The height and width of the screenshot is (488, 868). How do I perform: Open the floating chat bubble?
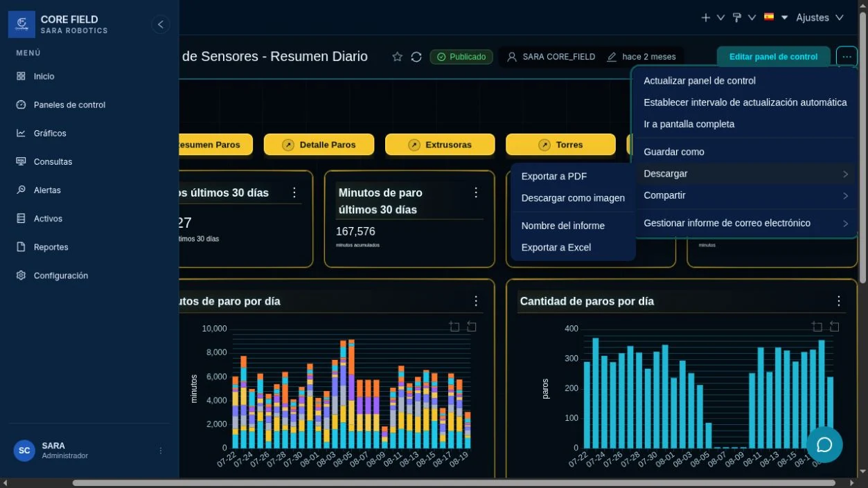point(824,444)
